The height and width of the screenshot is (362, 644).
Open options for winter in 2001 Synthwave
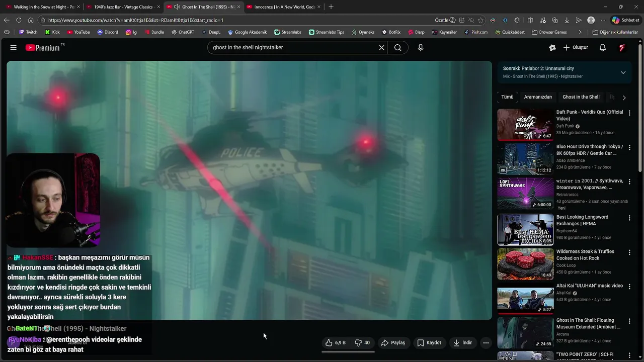pos(629,182)
